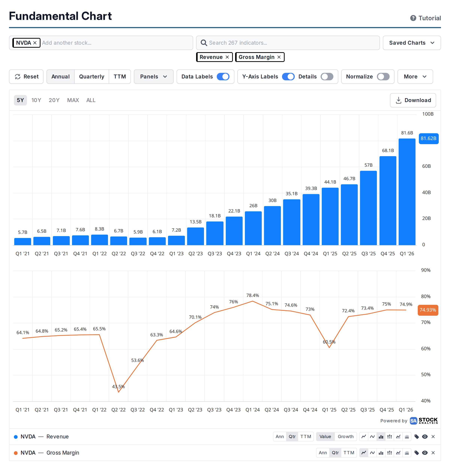Image resolution: width=450 pixels, height=476 pixels.
Task: Select the ALL time range
Action: pos(91,100)
